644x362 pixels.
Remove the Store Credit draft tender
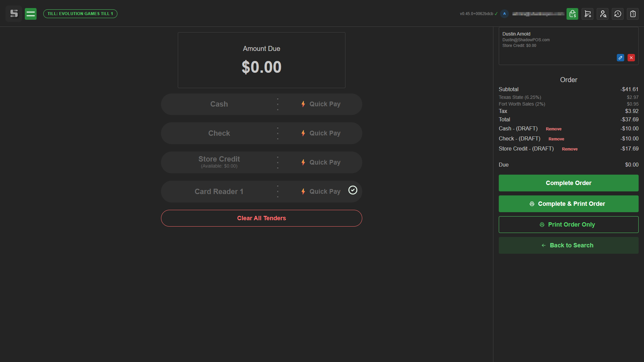click(570, 149)
